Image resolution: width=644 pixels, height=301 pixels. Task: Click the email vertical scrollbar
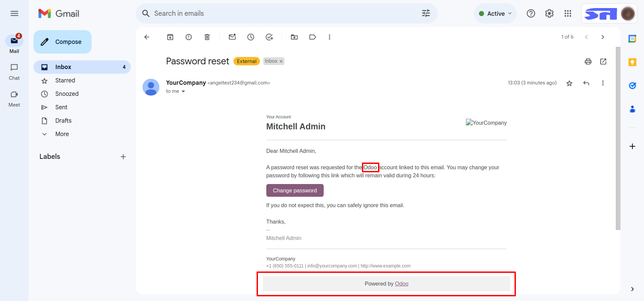coord(618,138)
